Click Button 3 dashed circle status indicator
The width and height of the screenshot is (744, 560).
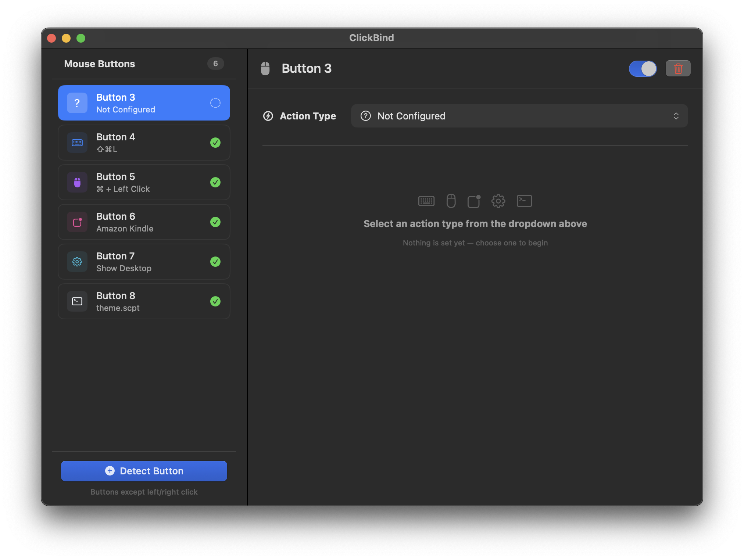pos(215,103)
